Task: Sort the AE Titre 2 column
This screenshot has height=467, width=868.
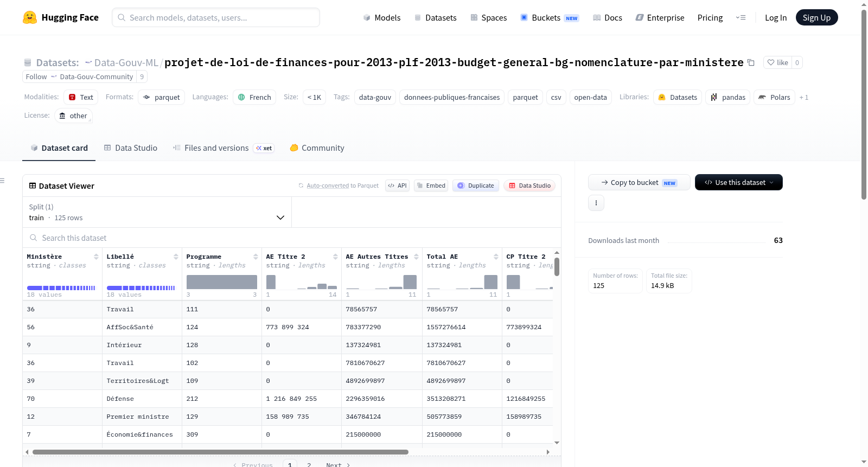Action: [335, 257]
